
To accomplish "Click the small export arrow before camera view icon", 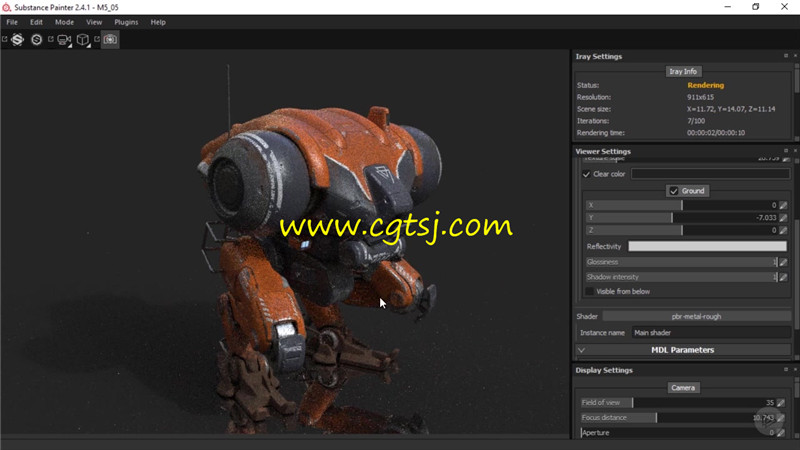I will coord(51,39).
